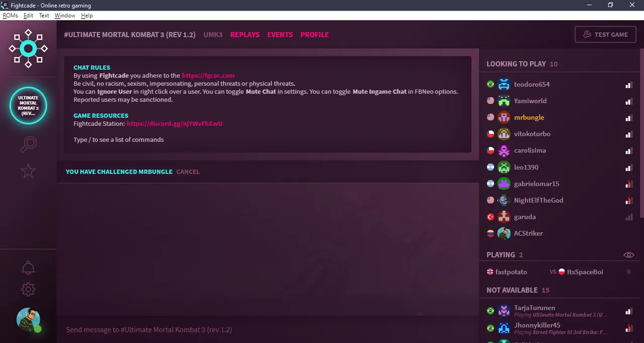Select the Ultimate Mortal Kombat 3 channel circle

click(x=28, y=106)
